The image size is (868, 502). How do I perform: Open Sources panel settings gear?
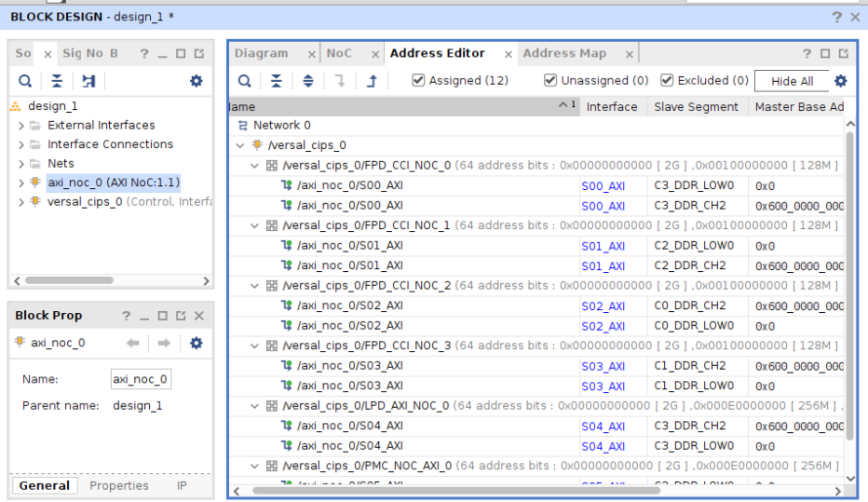coord(196,81)
